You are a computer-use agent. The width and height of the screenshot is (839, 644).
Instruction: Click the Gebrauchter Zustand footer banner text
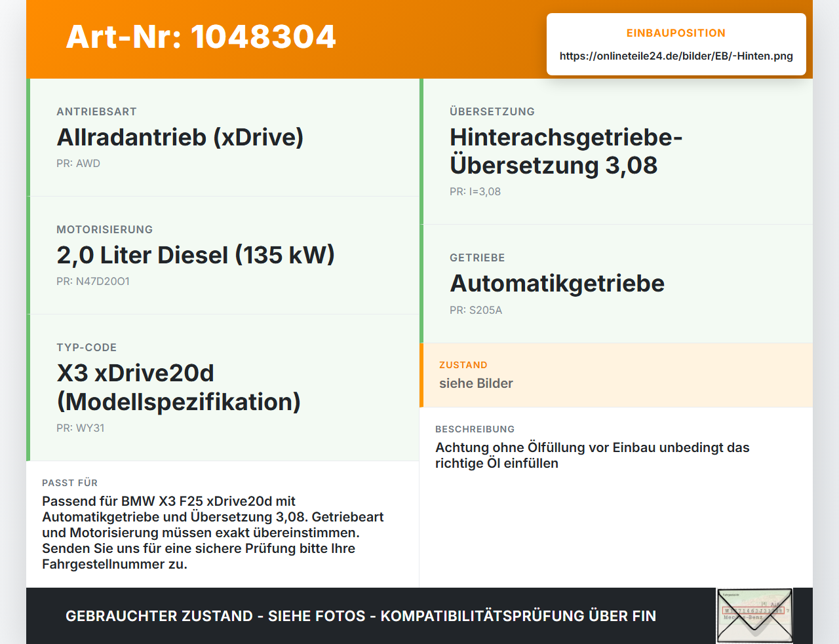coord(361,616)
